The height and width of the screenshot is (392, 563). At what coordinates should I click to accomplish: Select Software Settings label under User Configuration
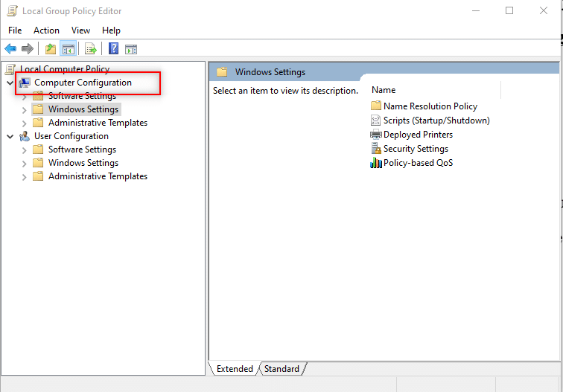[82, 150]
